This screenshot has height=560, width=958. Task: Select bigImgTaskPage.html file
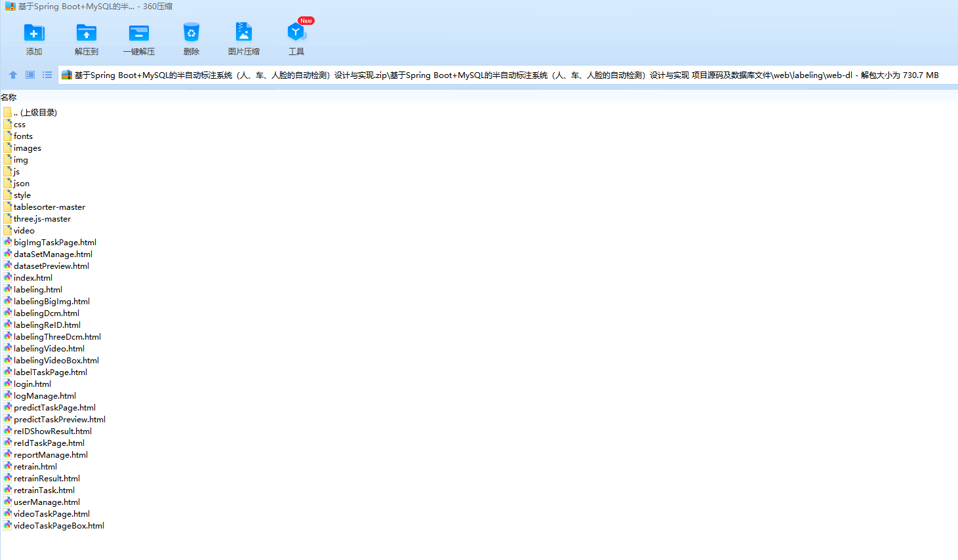(50, 242)
